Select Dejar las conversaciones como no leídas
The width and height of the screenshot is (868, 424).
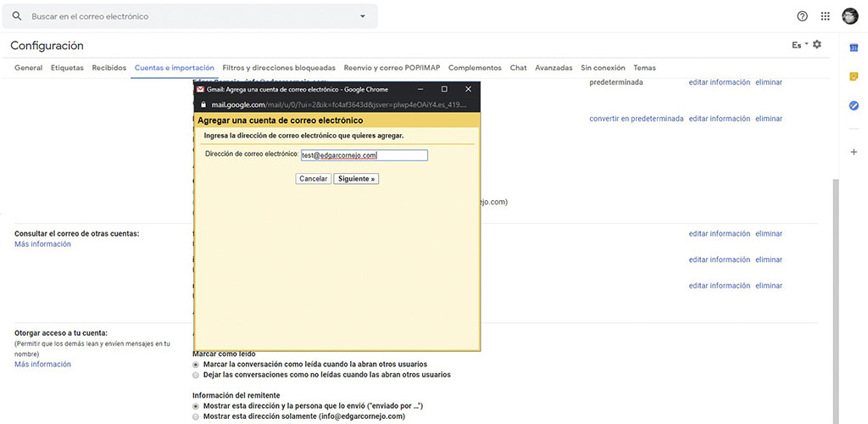tap(196, 375)
